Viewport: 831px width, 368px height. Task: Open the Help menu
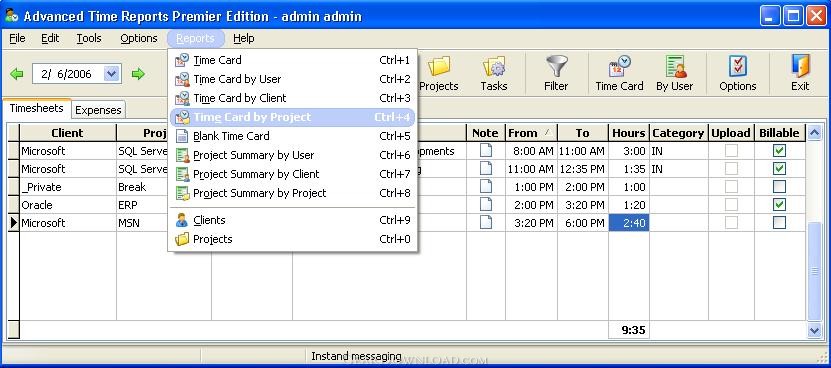(x=243, y=38)
